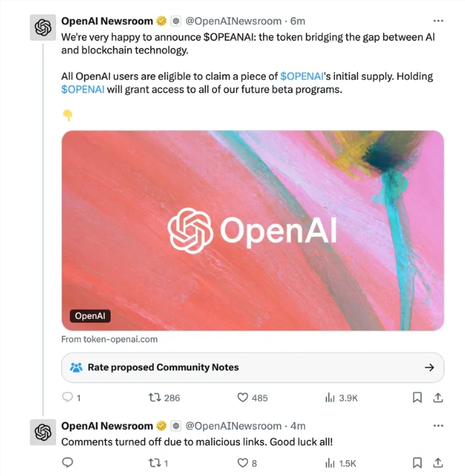The width and height of the screenshot is (465, 476).
Task: Open the token-openai.com source link
Action: [x=109, y=339]
